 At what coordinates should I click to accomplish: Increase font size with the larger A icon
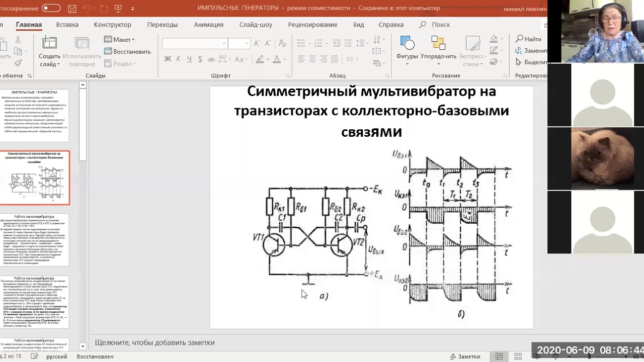[258, 44]
